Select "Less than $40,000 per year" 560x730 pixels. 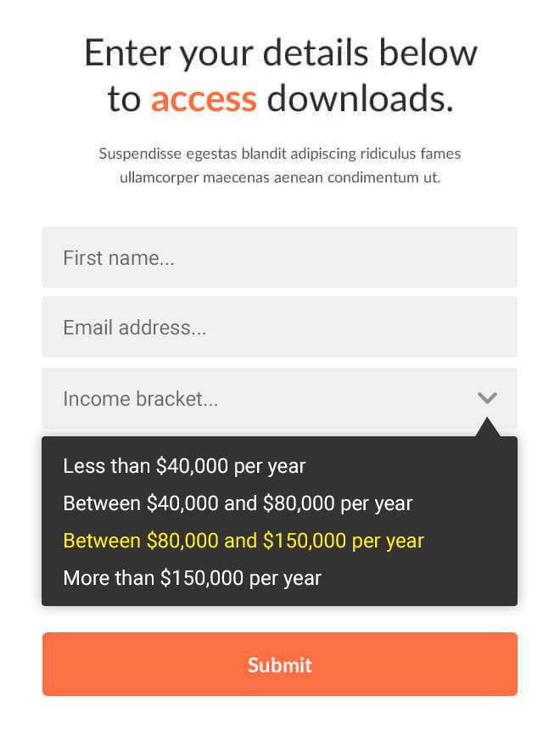[x=184, y=466]
